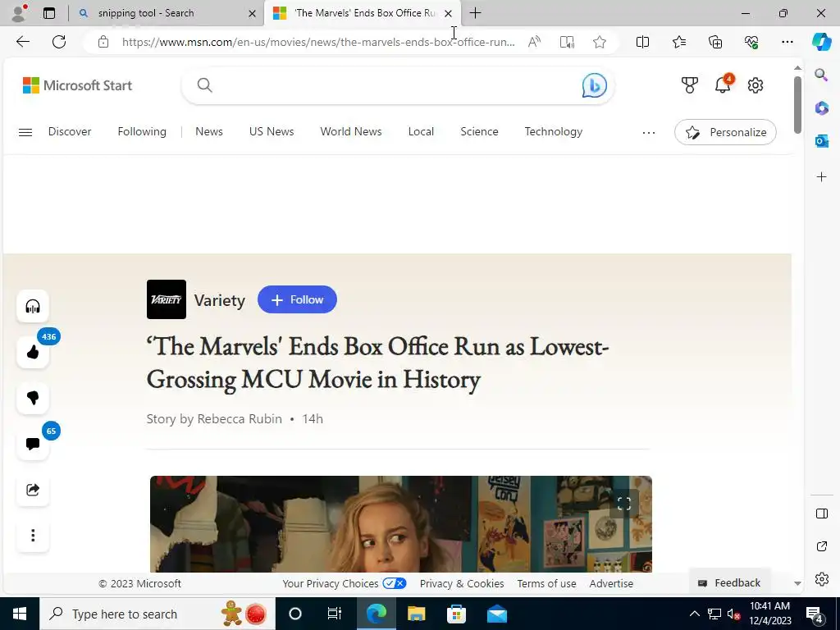Open Microsoft Store from taskbar
840x630 pixels.
click(456, 614)
